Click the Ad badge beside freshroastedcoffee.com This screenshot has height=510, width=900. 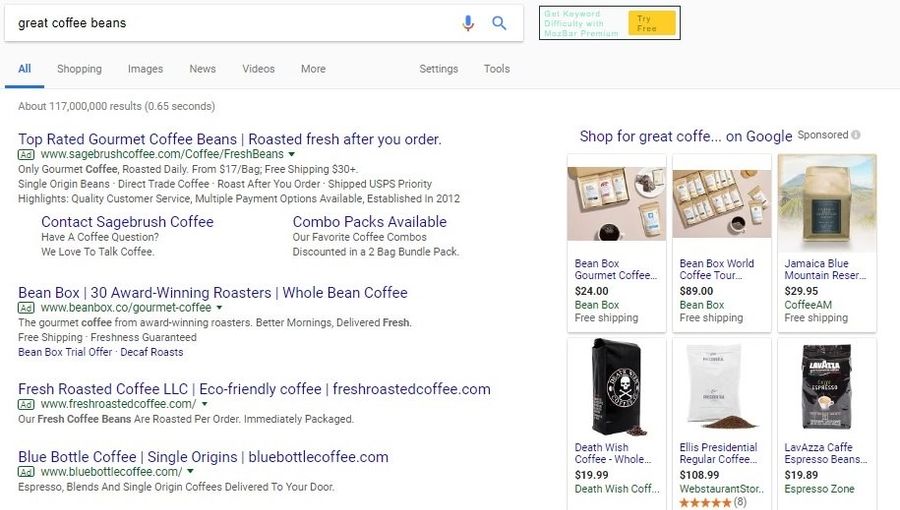[26, 404]
